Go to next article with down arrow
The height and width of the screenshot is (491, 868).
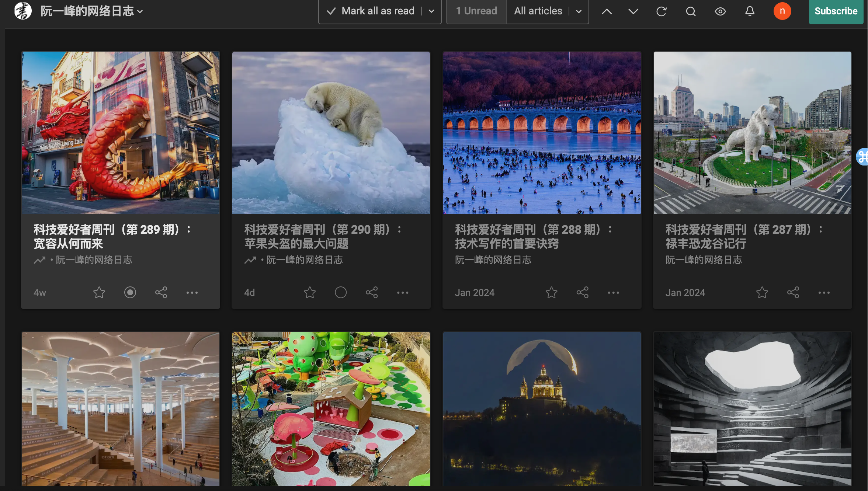point(633,11)
